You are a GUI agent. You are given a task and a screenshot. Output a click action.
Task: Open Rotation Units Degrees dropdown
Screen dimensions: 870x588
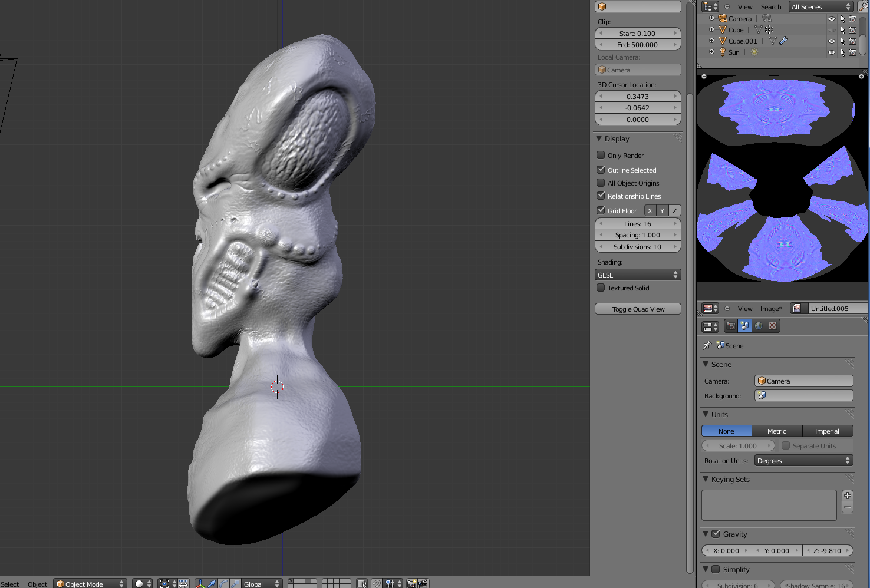click(x=803, y=460)
